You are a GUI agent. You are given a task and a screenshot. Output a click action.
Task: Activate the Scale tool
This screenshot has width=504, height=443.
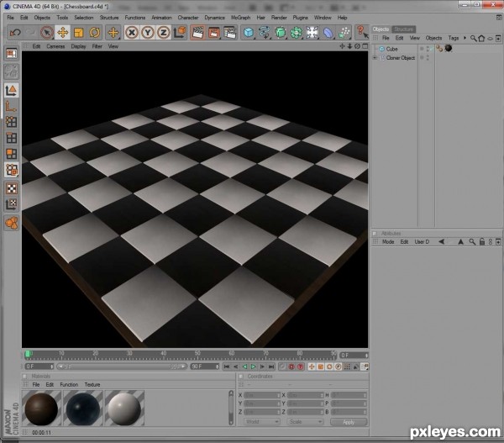79,33
